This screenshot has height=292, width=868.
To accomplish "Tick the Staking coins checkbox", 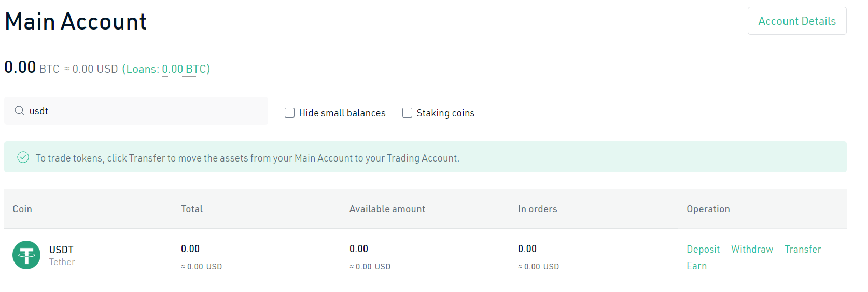I will [407, 112].
